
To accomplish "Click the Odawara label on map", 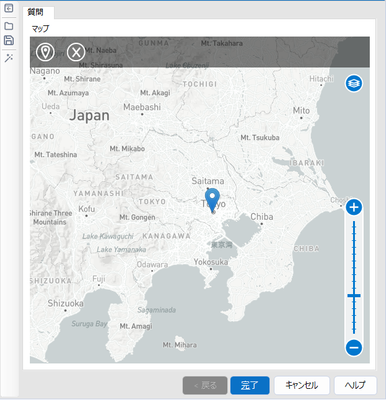I will 152,265.
